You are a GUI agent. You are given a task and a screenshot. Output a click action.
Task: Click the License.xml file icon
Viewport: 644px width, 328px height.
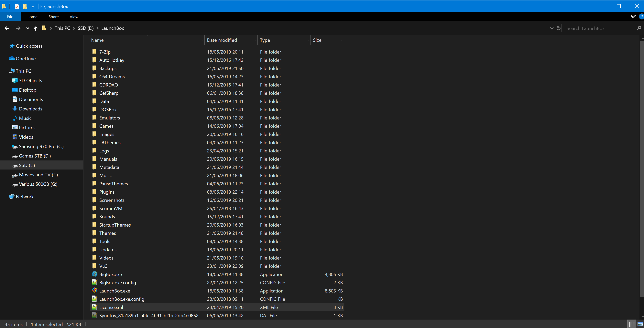[x=94, y=307]
